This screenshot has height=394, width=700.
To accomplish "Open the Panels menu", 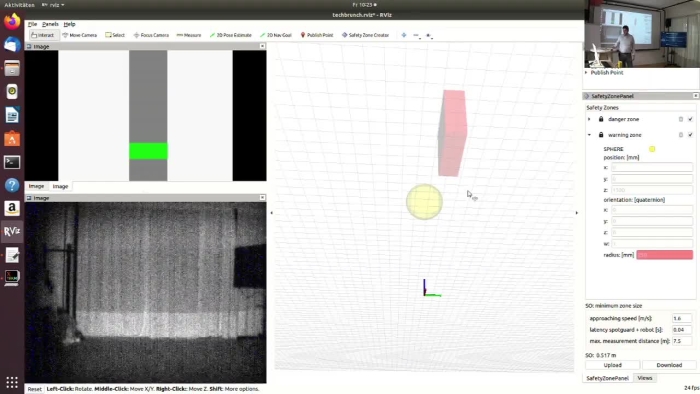I will click(x=50, y=24).
